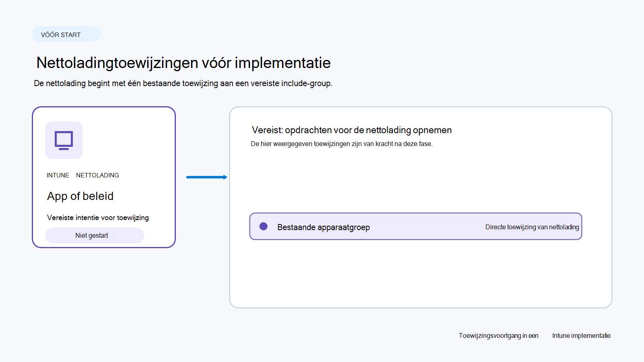644x362 pixels.
Task: Select the App of beleid card
Action: click(104, 177)
